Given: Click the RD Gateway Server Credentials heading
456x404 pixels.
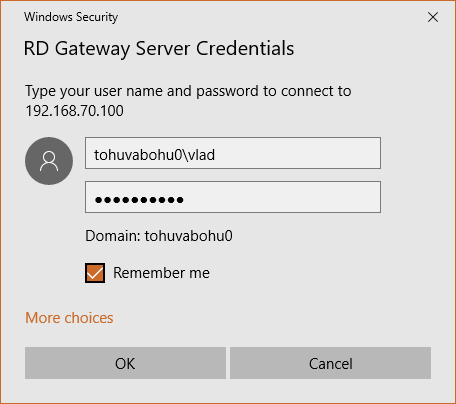Looking at the screenshot, I should pyautogui.click(x=159, y=49).
